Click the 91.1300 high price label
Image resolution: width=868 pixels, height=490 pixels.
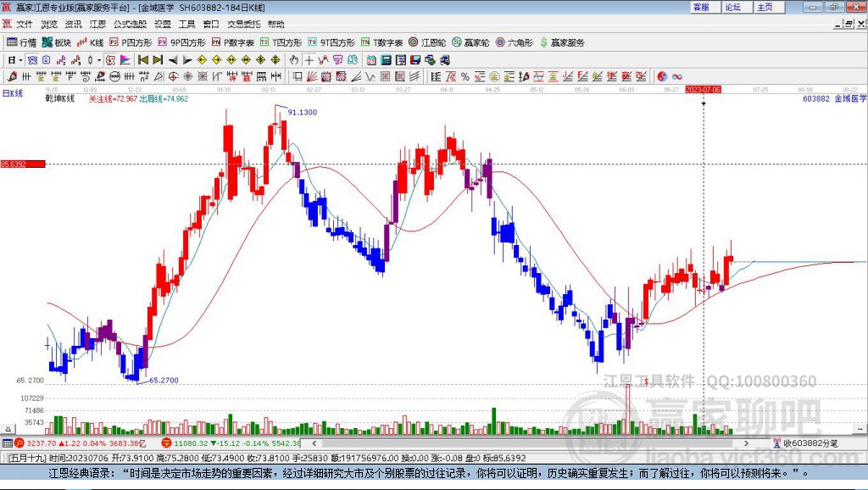click(x=303, y=113)
